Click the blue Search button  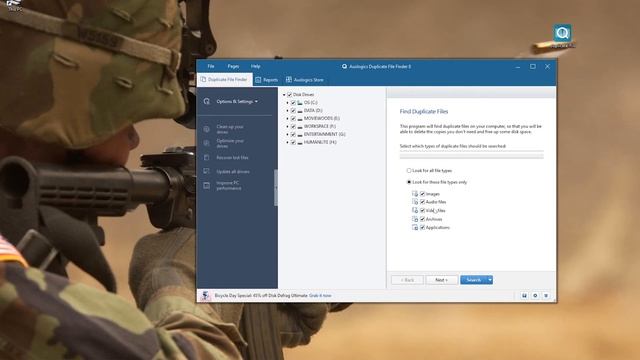(x=473, y=280)
